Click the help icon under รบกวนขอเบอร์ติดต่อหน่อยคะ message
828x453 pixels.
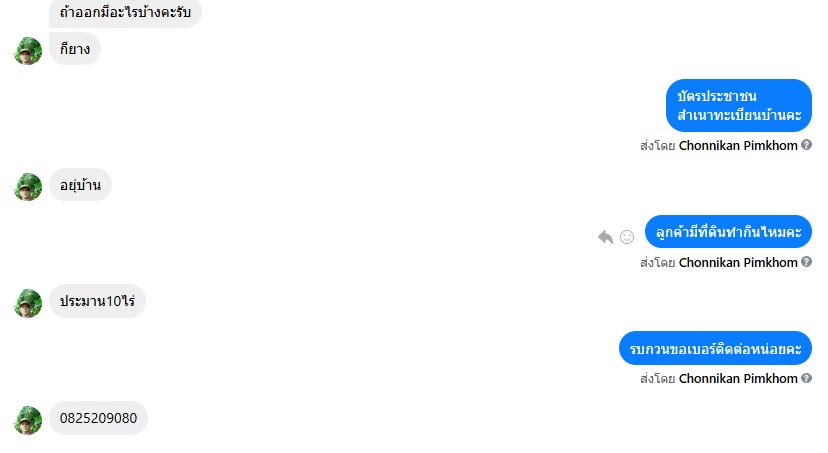[806, 378]
